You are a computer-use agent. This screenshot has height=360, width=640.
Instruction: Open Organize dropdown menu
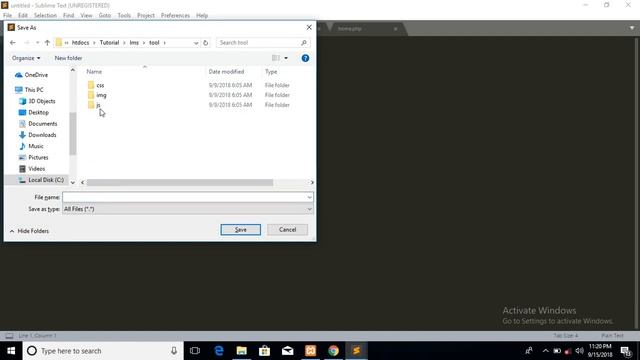(26, 58)
